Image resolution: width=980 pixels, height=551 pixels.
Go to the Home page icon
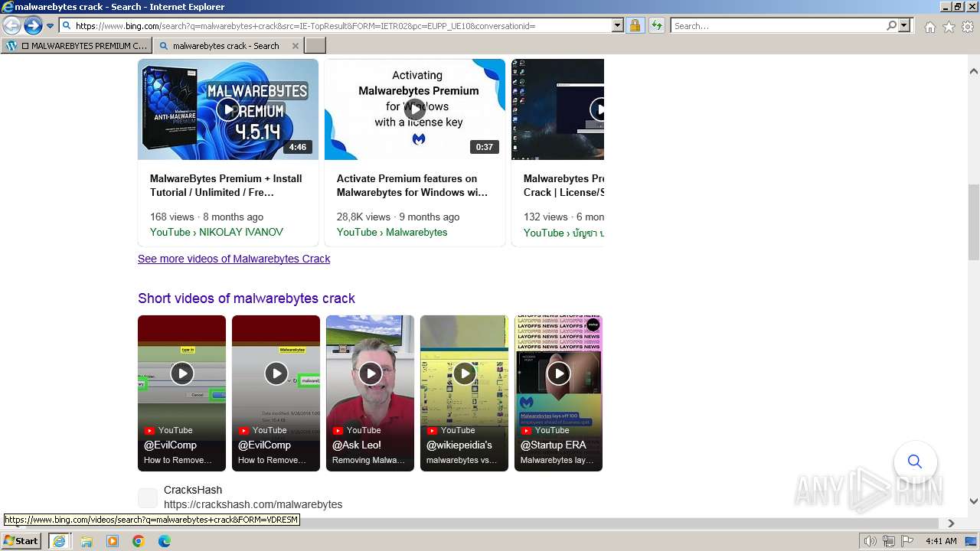click(x=929, y=27)
